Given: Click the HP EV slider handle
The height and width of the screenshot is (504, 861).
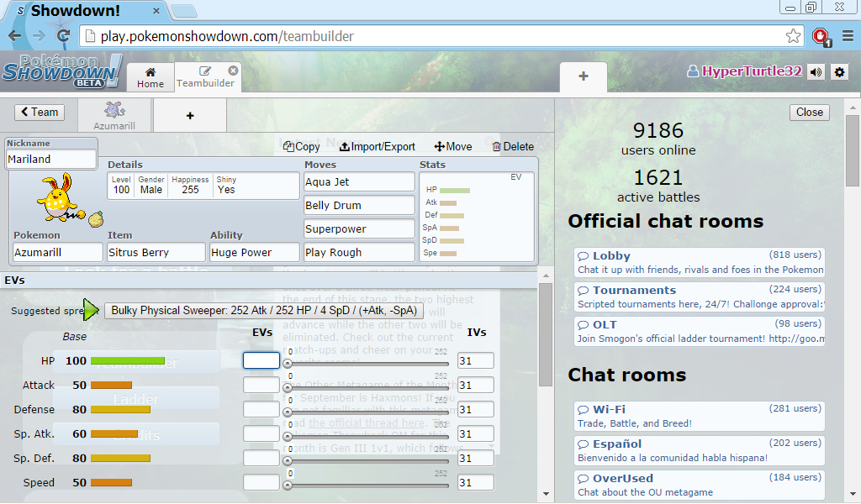Looking at the screenshot, I should [288, 364].
